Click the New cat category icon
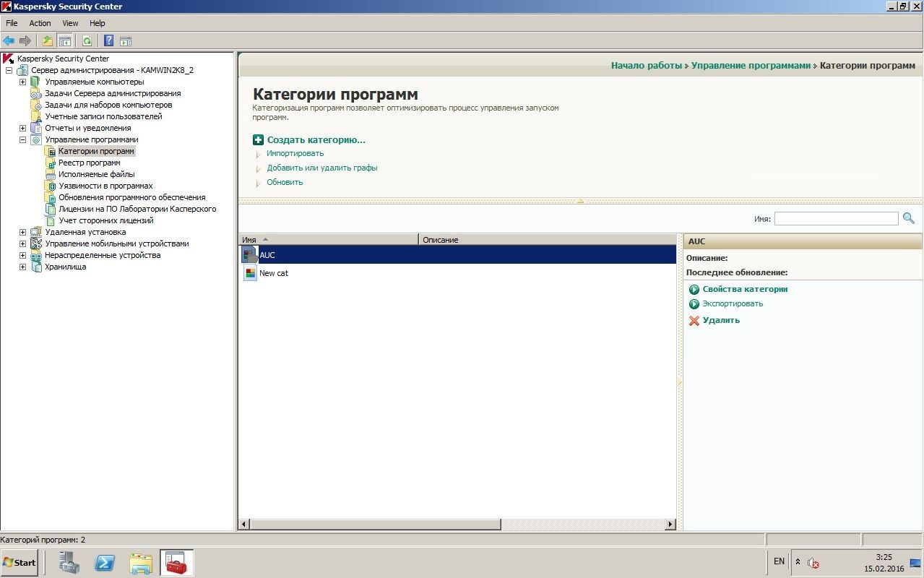The height and width of the screenshot is (578, 924). point(250,273)
